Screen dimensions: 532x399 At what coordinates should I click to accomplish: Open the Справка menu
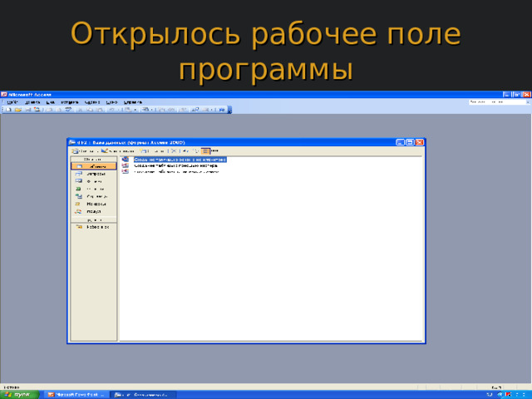click(133, 102)
